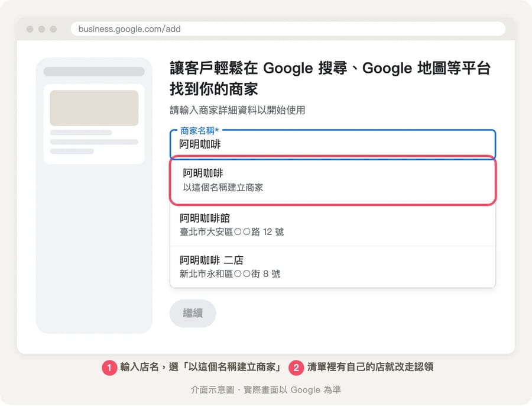This screenshot has height=406, width=532.
Task: Click the second window control dot
Action: pos(42,29)
